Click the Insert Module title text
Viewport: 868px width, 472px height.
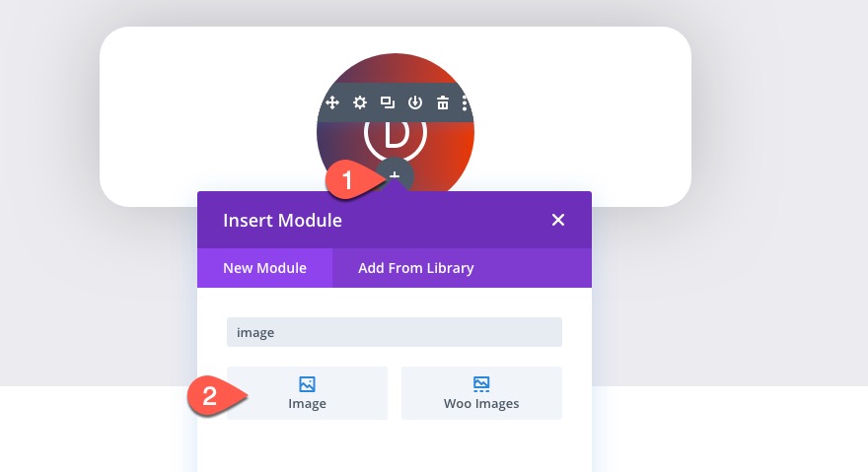tap(282, 220)
